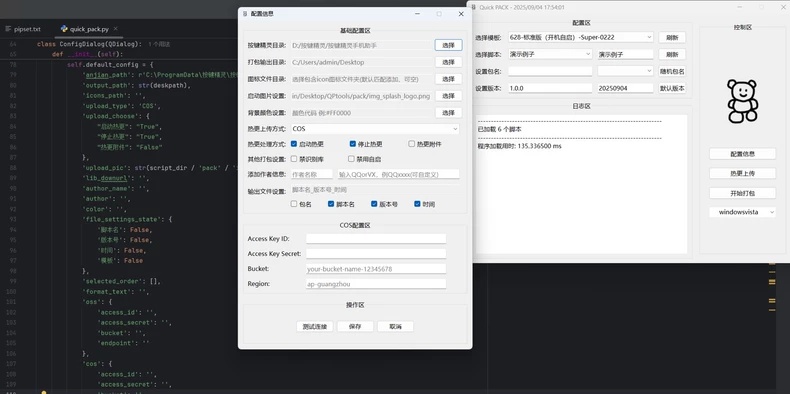Click the 1个用法 usages hint in editor
This screenshot has width=790, height=394.
click(x=159, y=44)
